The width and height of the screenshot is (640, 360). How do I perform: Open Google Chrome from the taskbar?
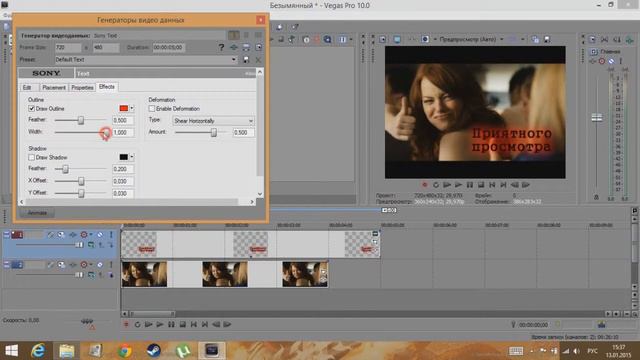click(x=124, y=351)
